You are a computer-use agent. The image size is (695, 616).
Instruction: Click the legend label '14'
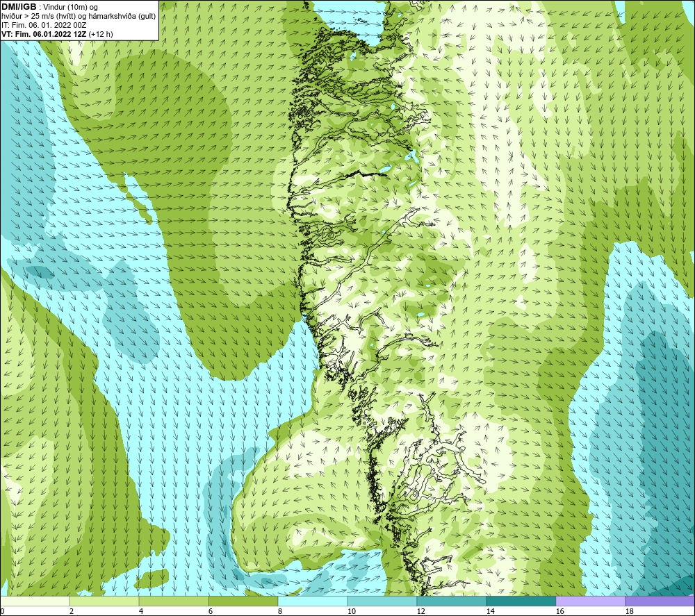coord(491,611)
